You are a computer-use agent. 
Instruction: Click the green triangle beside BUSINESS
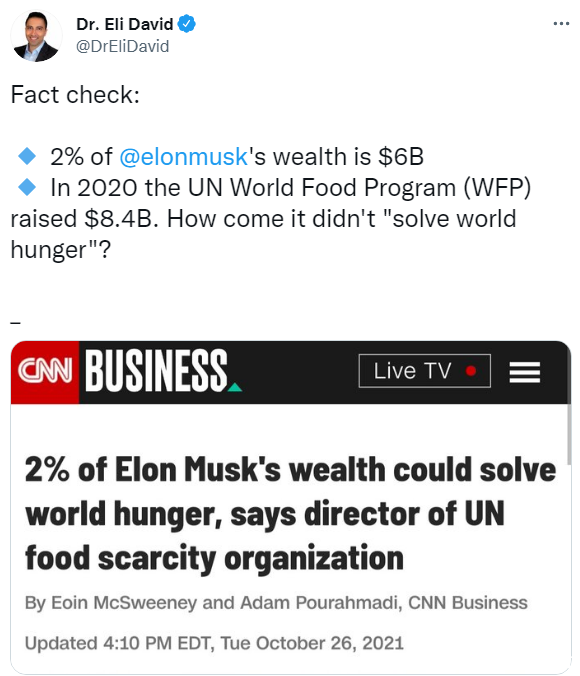pos(235,387)
